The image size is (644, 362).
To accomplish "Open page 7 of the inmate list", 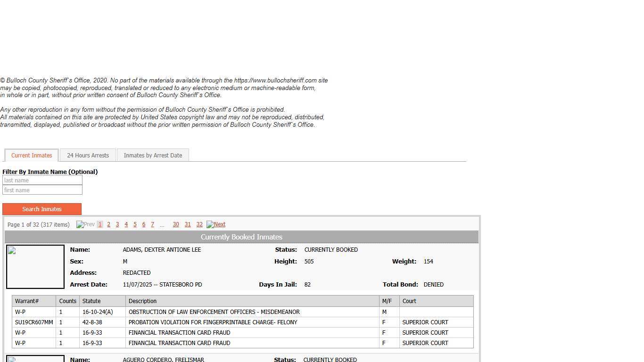I will 152,224.
